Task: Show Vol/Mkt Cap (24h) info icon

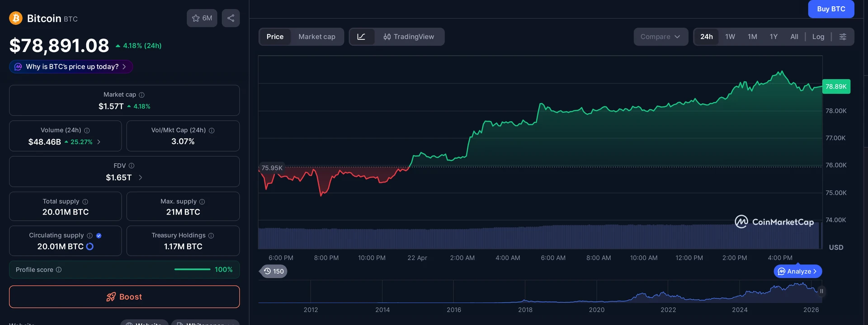Action: (212, 130)
